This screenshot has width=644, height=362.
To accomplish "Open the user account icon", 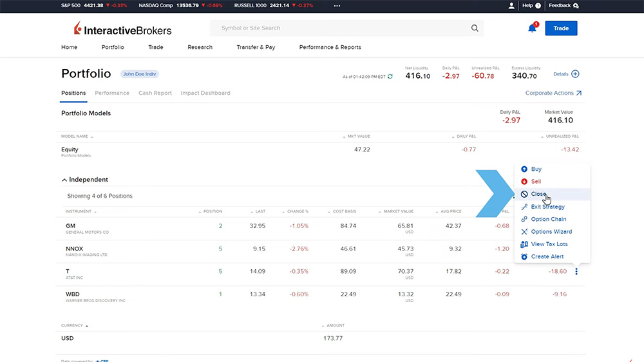I will click(511, 6).
